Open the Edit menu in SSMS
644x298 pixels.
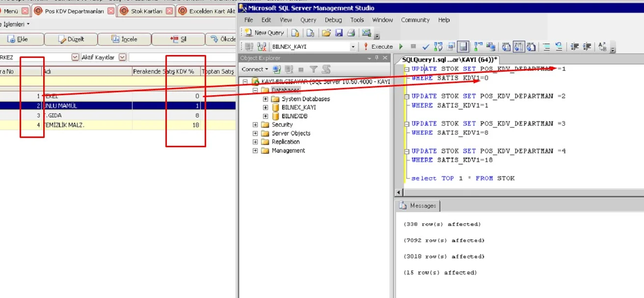[x=266, y=20]
